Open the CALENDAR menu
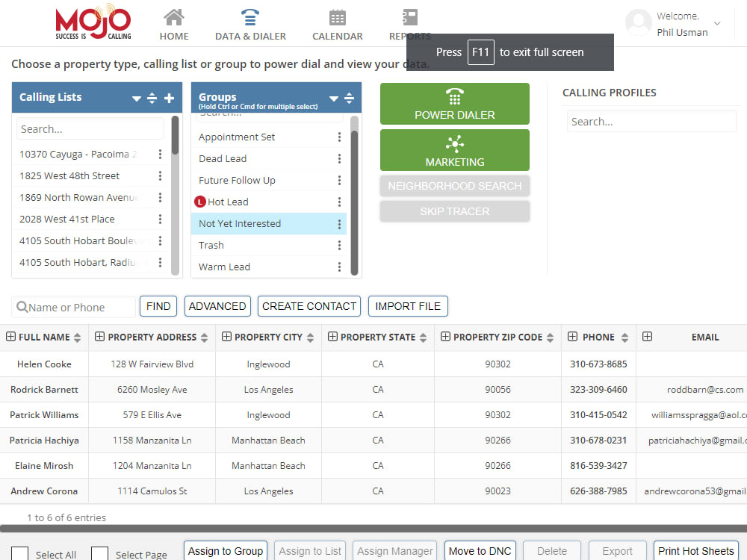This screenshot has width=747, height=560. tap(338, 36)
